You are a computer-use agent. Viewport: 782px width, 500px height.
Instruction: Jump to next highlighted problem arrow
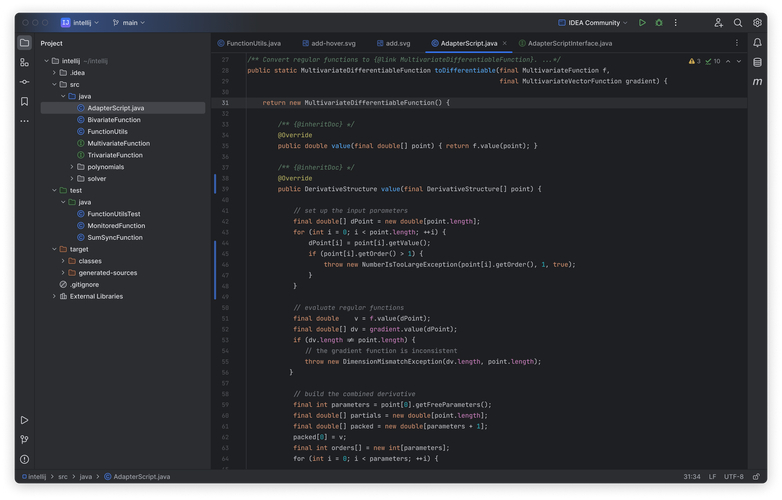point(739,61)
